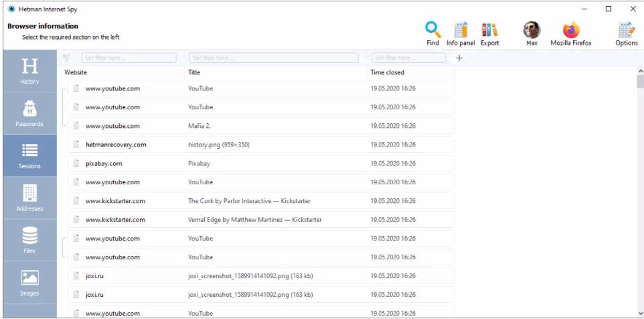Maximize the Hetman Internet Spy window
The height and width of the screenshot is (319, 644).
tap(609, 9)
